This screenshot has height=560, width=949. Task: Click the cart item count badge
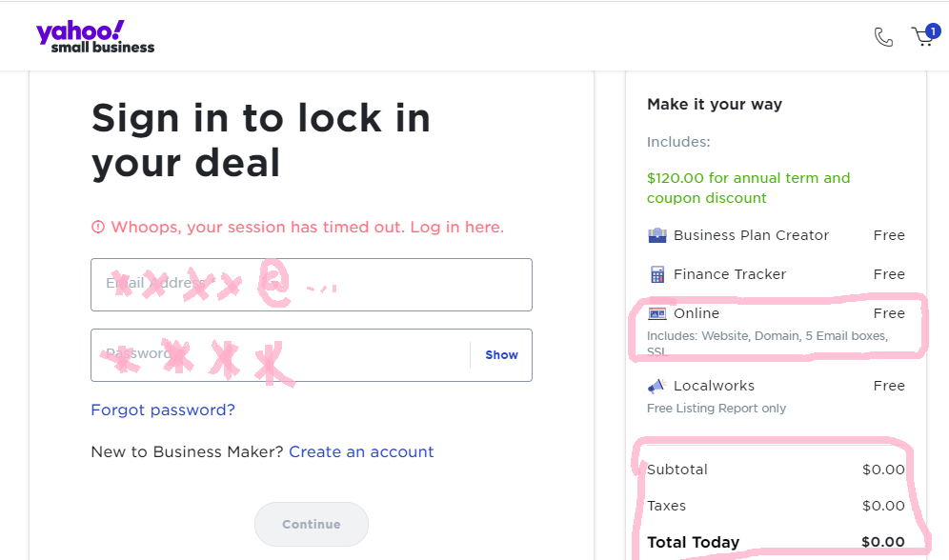[x=933, y=30]
